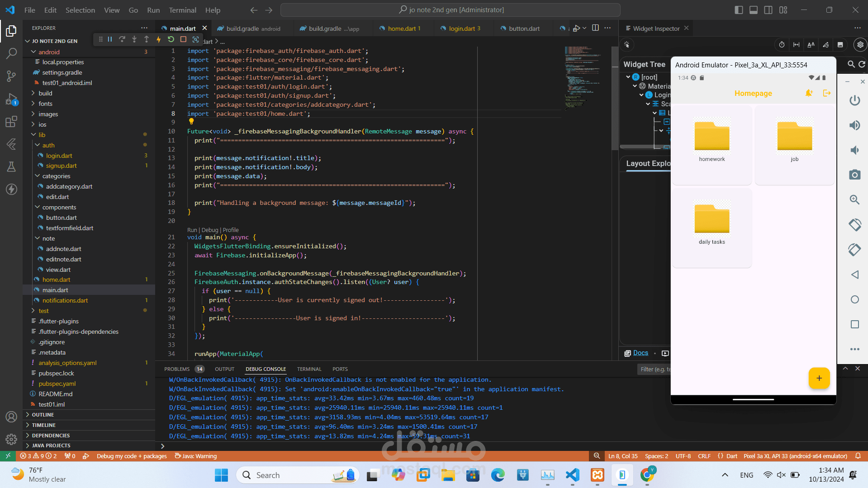Open Source Control view in activity bar

pyautogui.click(x=11, y=76)
